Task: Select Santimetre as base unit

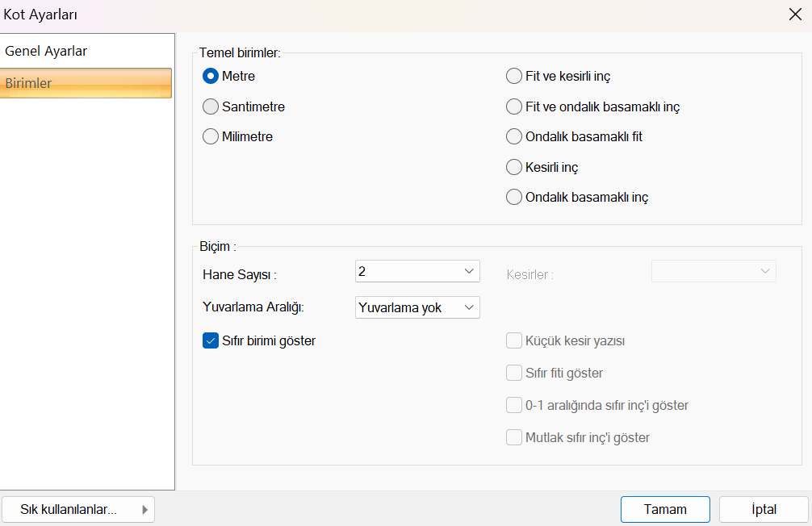Action: point(211,106)
